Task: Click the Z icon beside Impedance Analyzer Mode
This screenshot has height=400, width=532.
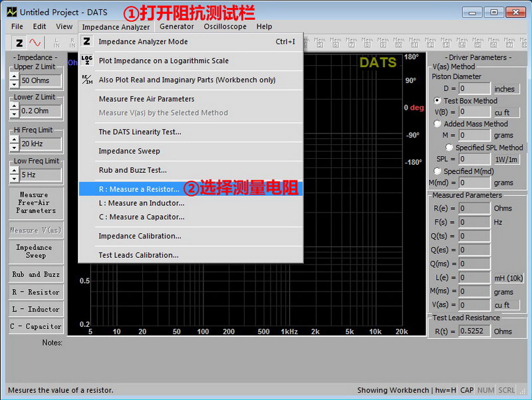Action: click(x=87, y=41)
